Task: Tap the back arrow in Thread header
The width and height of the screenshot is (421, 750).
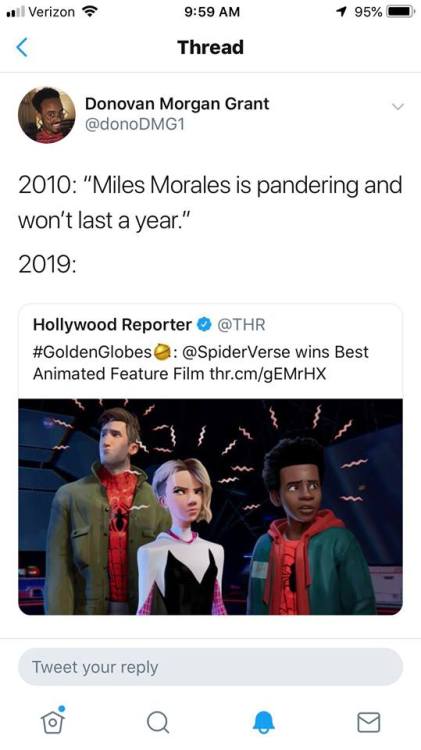Action: pos(22,47)
